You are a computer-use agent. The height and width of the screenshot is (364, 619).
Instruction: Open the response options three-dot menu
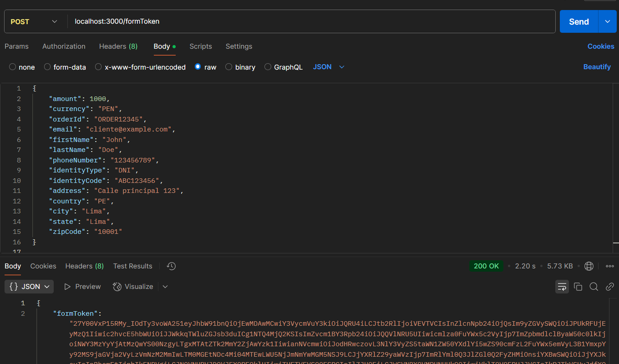[610, 266]
